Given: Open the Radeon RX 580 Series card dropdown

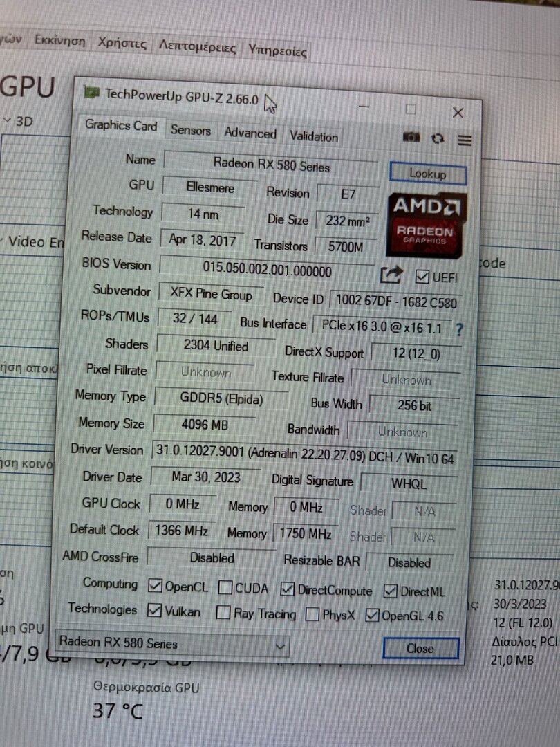Looking at the screenshot, I should click(172, 644).
